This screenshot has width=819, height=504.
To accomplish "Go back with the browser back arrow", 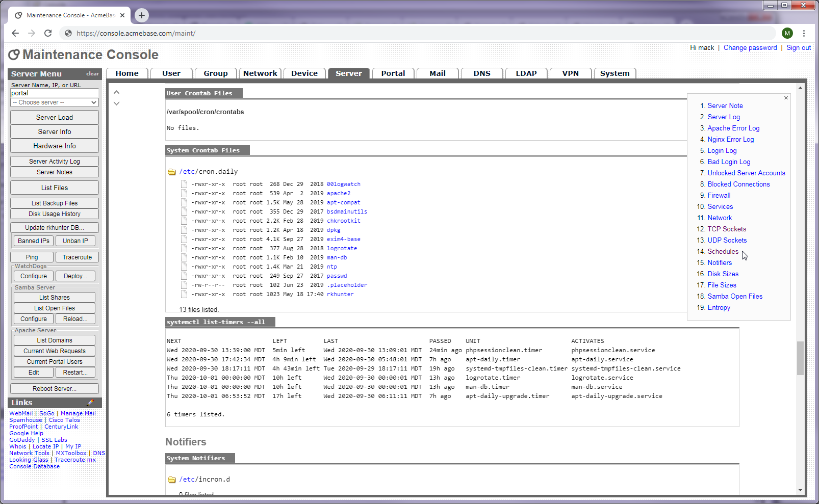I will tap(15, 33).
